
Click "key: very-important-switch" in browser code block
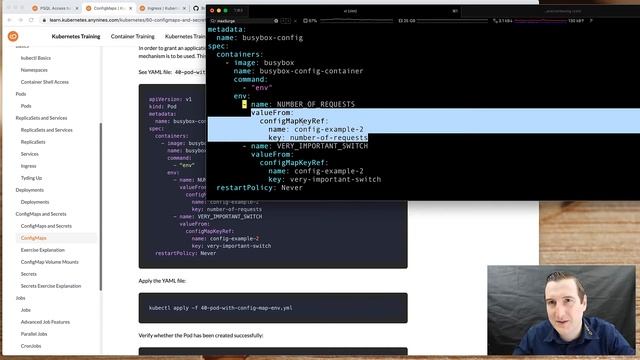click(x=231, y=246)
